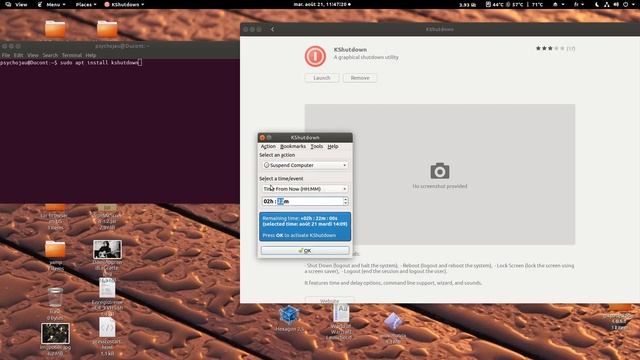Select the Trash icon on the desktop
Screen dimensions: 640x360
coord(55,297)
